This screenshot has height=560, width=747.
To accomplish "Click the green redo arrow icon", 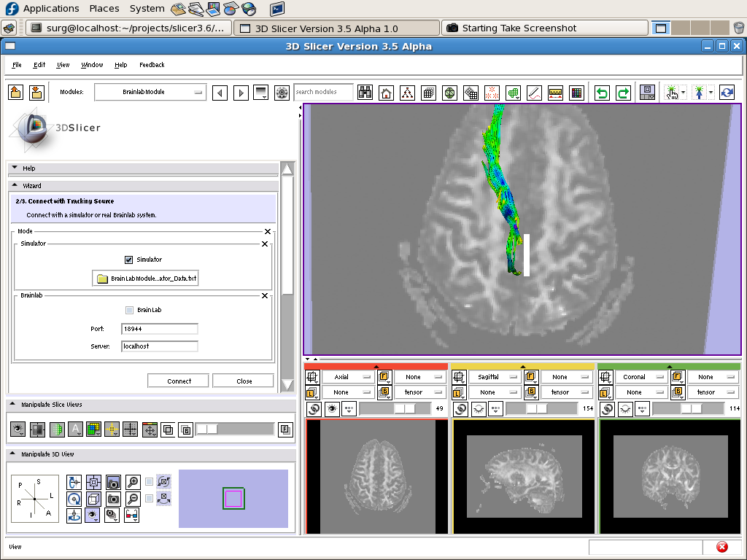I will 623,93.
